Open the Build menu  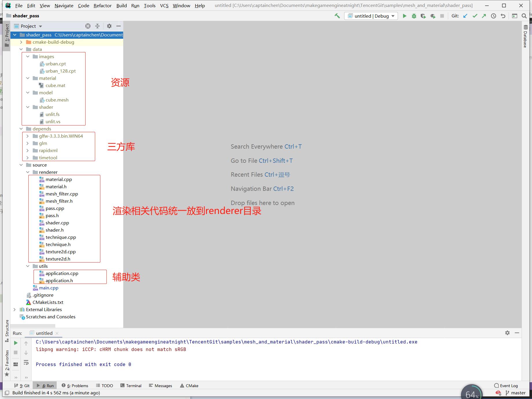122,5
